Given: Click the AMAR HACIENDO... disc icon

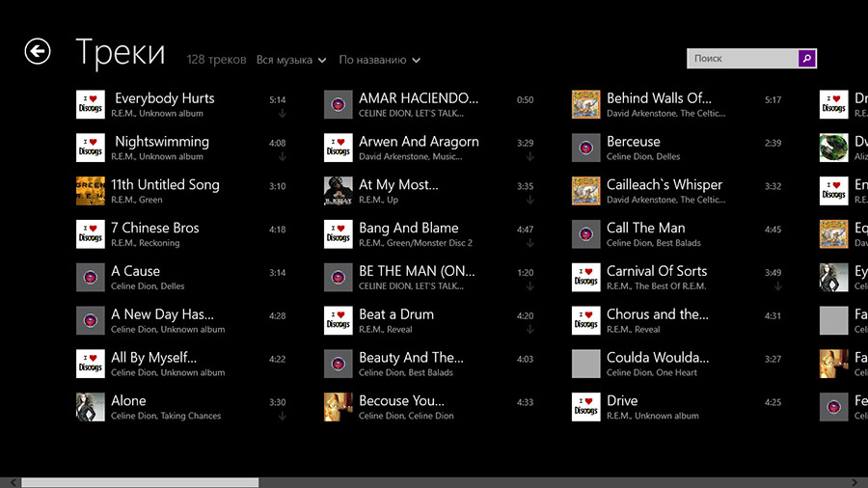Looking at the screenshot, I should (x=339, y=104).
